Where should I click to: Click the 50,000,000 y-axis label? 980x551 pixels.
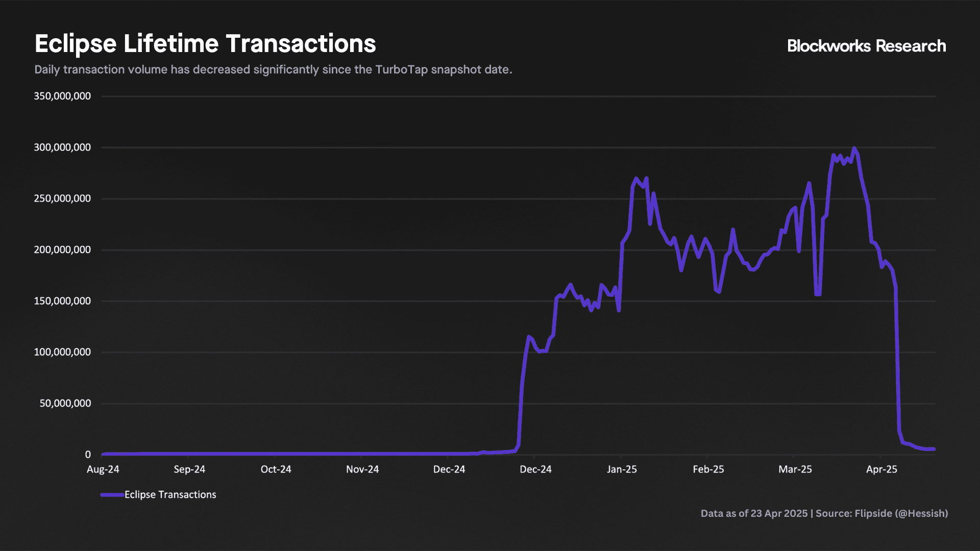point(65,403)
